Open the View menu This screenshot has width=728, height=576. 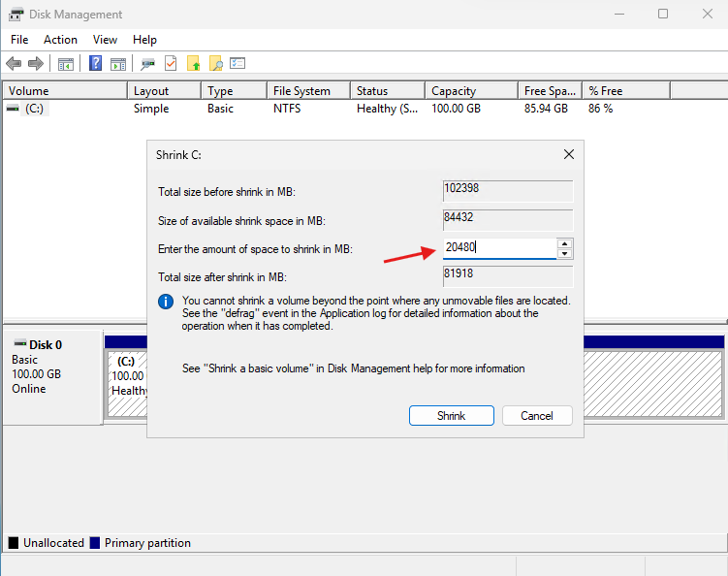pyautogui.click(x=105, y=40)
